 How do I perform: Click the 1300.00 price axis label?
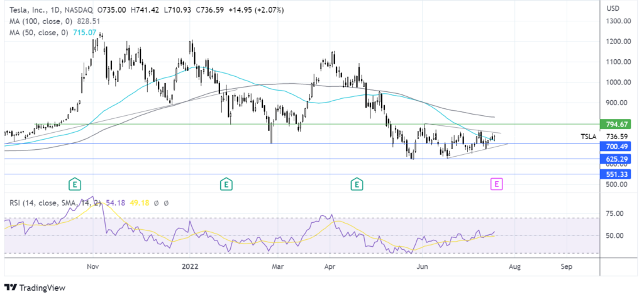[x=619, y=21]
